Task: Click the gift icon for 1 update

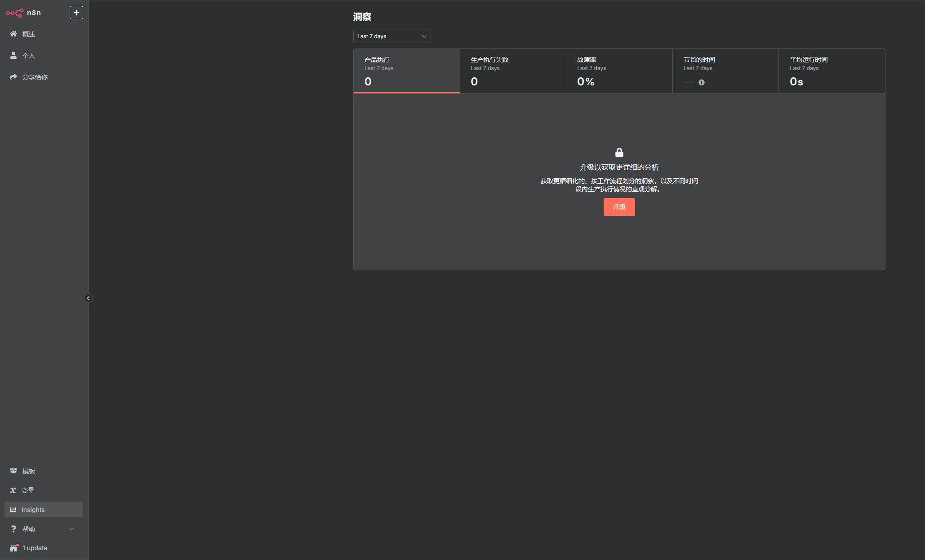Action: pos(13,548)
